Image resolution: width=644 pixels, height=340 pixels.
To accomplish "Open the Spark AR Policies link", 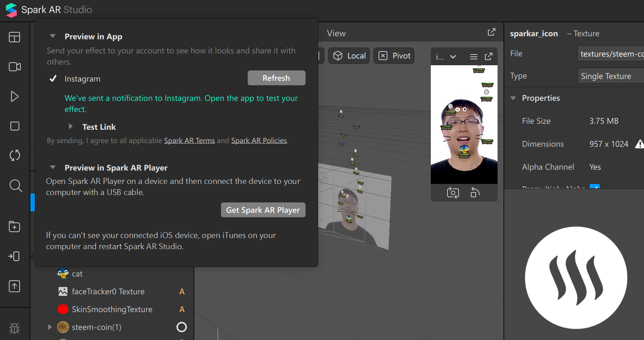I will click(259, 141).
